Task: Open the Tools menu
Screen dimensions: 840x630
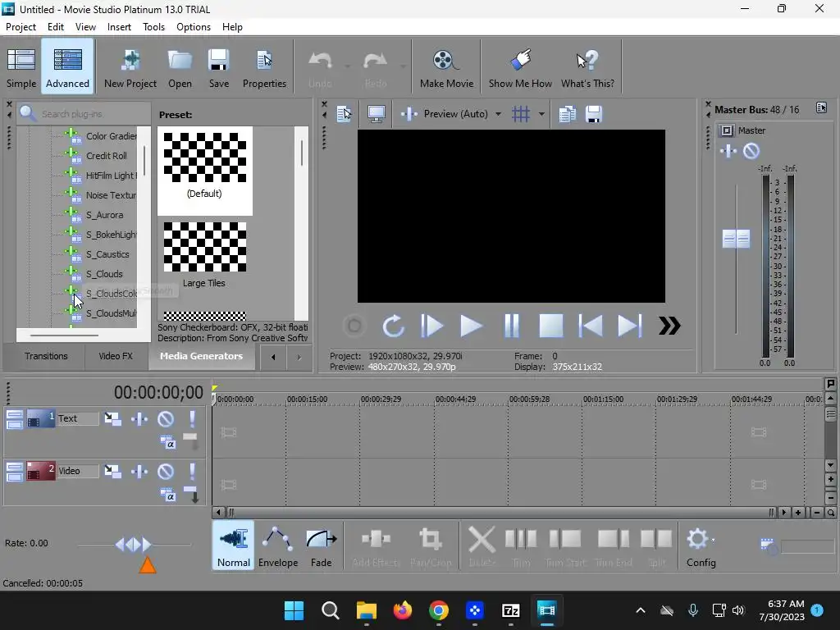Action: pos(153,27)
